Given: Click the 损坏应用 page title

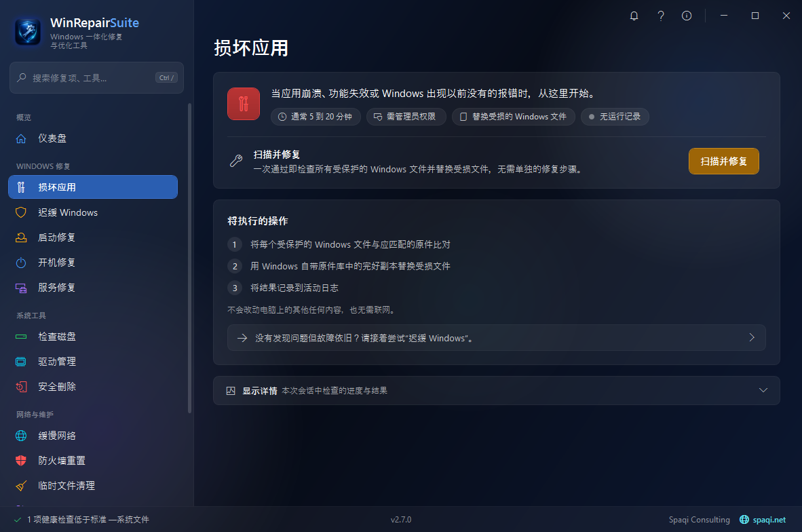Looking at the screenshot, I should pyautogui.click(x=251, y=47).
